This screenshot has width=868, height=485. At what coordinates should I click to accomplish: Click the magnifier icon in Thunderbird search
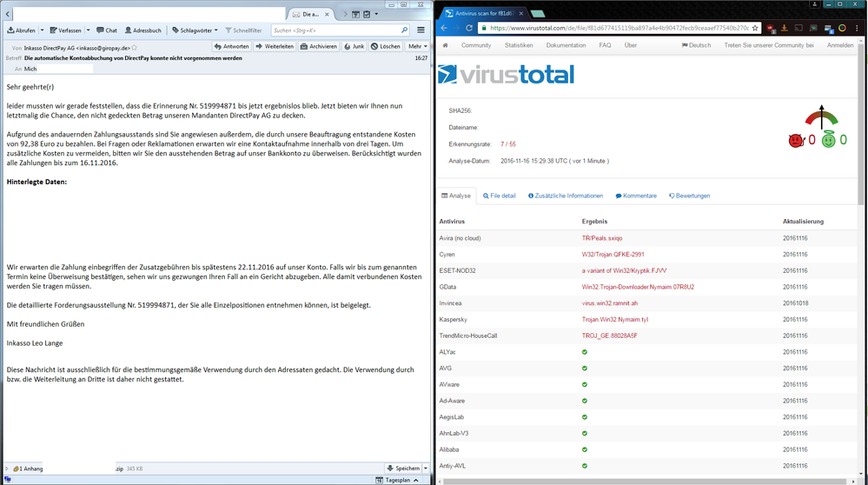404,30
